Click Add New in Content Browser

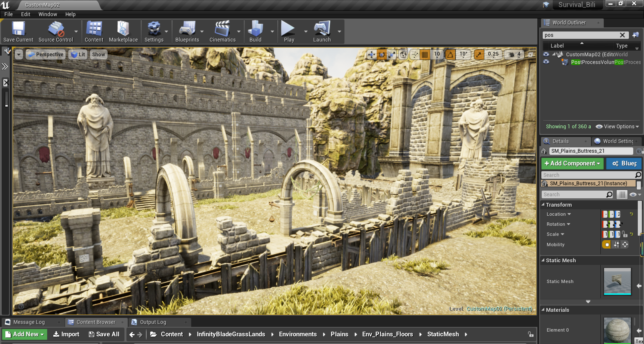[25, 334]
